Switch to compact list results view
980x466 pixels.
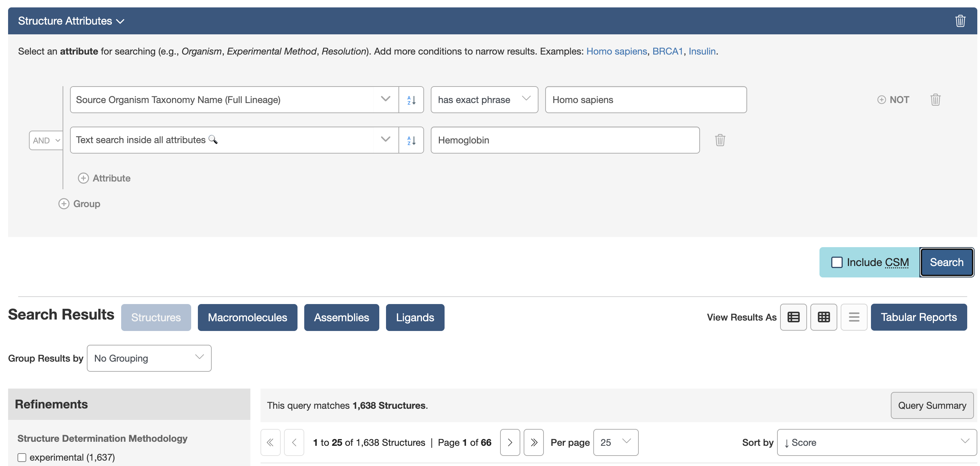click(x=854, y=317)
